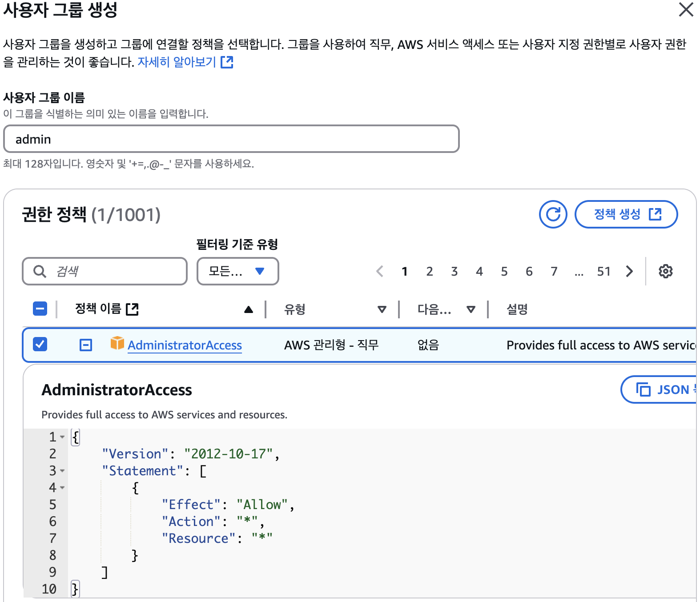Click the row description 'Provides full access to AWS servic'
The image size is (700, 602).
tap(601, 345)
